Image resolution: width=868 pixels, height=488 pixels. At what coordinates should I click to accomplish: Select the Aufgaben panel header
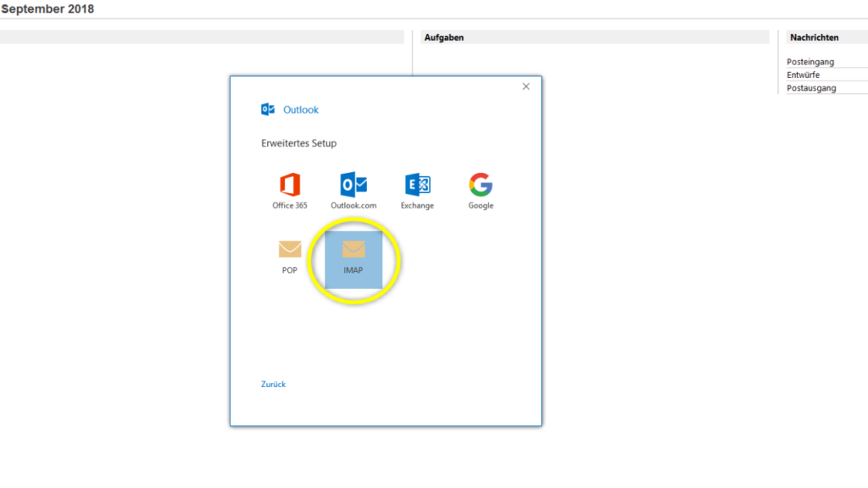[444, 36]
